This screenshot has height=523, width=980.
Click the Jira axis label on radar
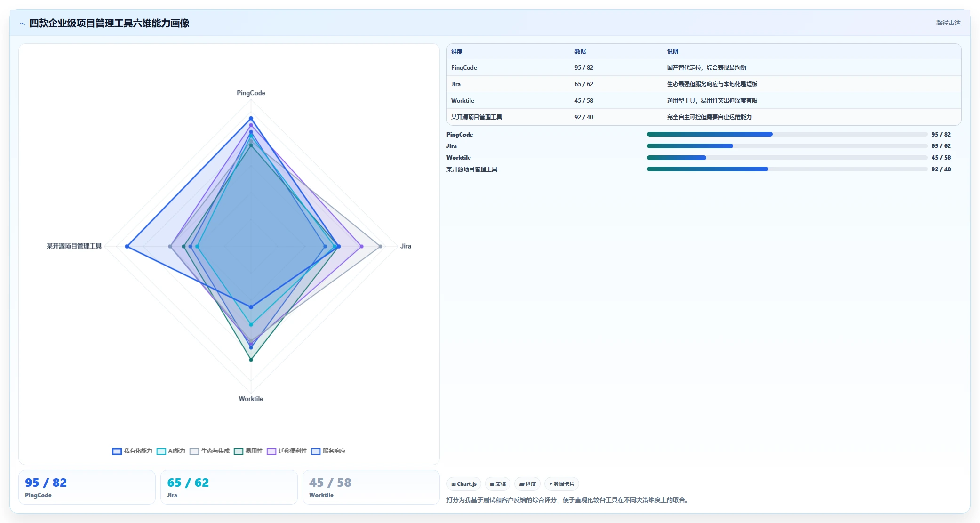coord(406,246)
